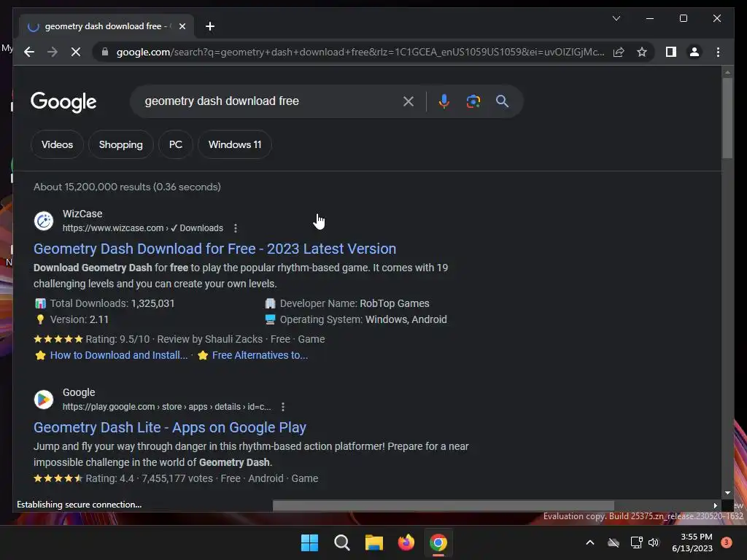Click the address bar URL
Image resolution: width=747 pixels, height=560 pixels.
pyautogui.click(x=360, y=52)
